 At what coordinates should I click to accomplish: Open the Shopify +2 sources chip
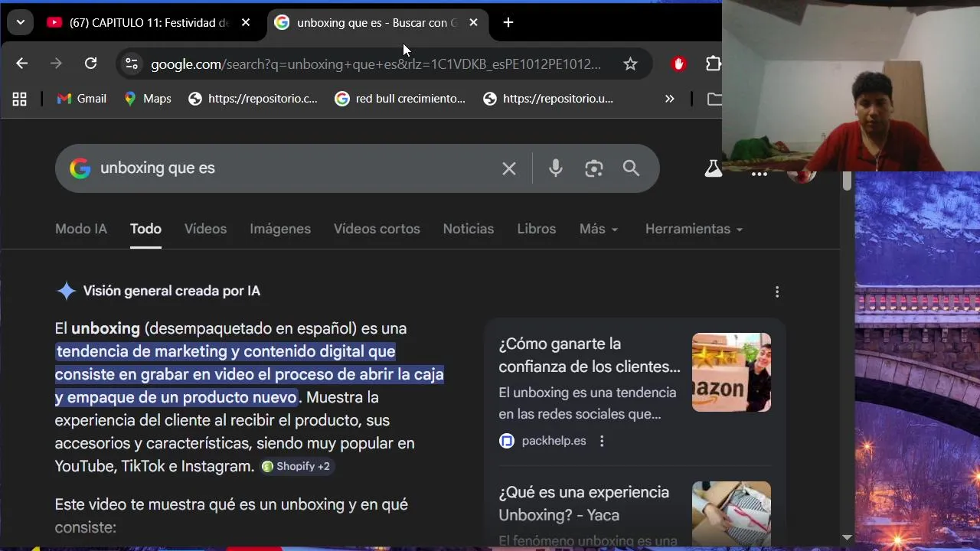296,466
